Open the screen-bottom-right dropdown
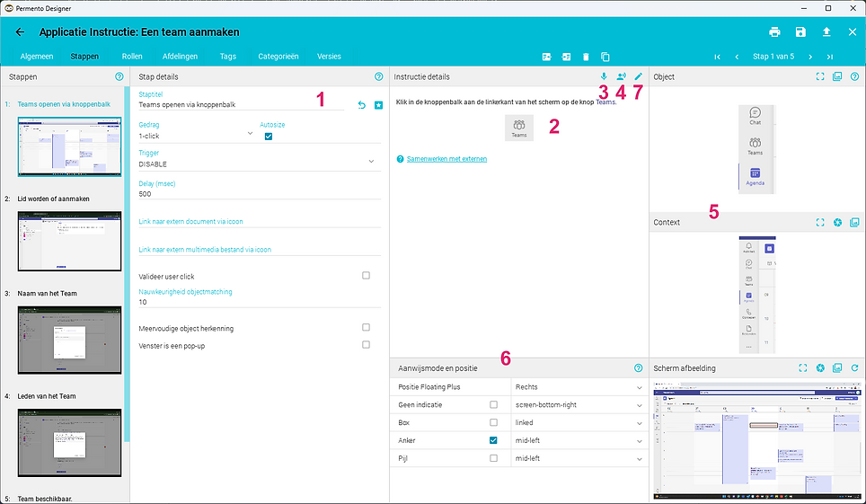This screenshot has height=504, width=866. pyautogui.click(x=579, y=404)
